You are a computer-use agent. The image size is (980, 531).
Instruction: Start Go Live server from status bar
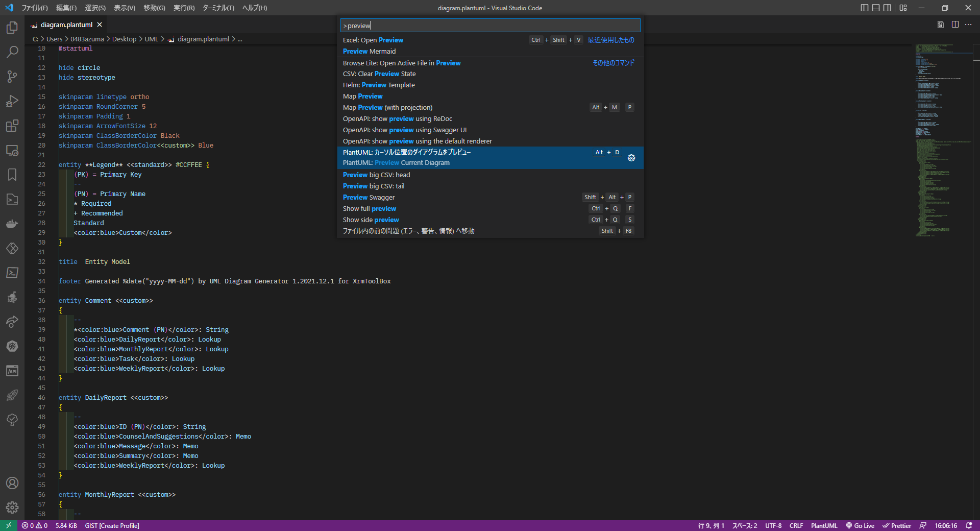click(x=860, y=525)
